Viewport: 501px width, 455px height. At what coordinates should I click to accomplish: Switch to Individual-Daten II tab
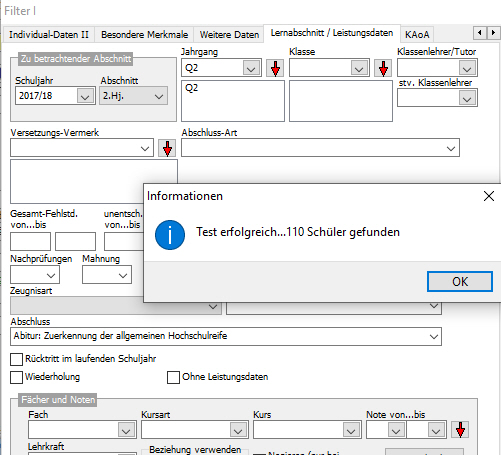(x=49, y=34)
